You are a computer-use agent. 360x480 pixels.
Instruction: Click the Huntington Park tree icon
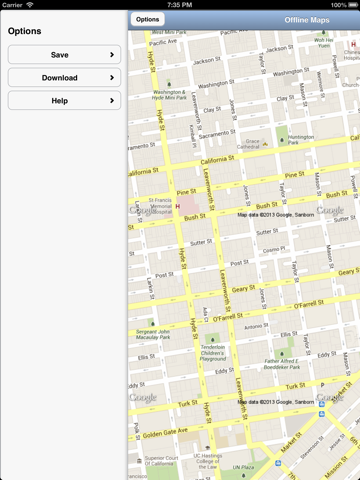[x=282, y=140]
